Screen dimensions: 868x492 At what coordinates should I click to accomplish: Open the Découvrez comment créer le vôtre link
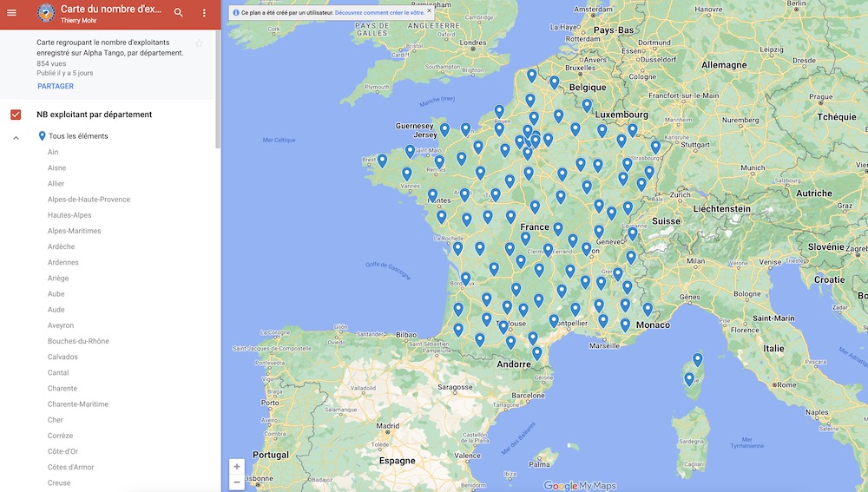coord(378,13)
